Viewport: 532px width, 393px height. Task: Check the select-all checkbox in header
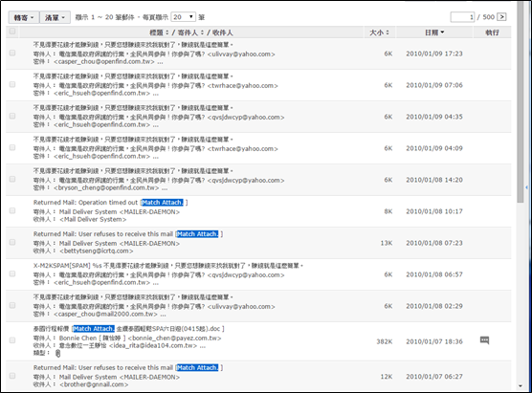coord(12,32)
